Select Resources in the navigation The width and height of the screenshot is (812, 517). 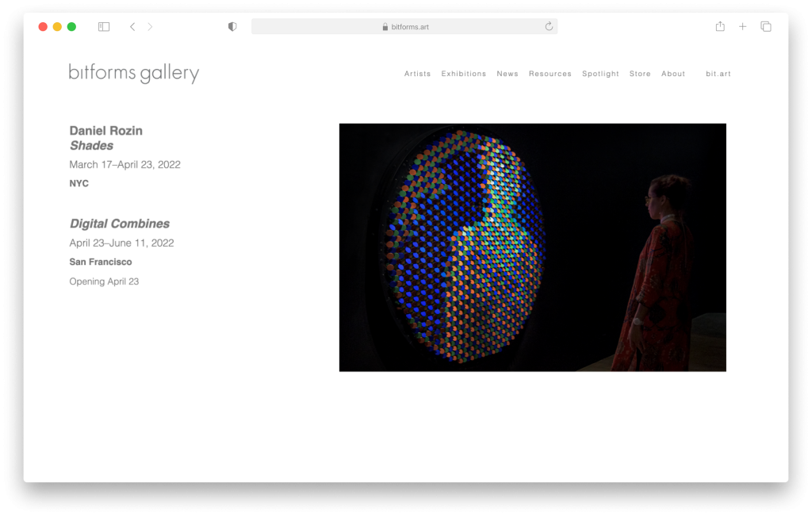pyautogui.click(x=550, y=74)
